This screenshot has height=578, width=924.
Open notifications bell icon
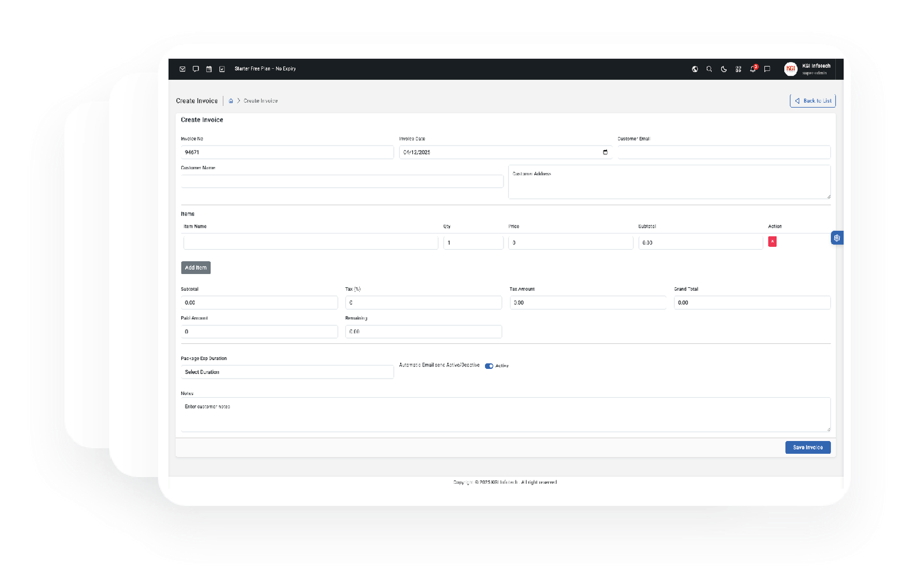point(752,69)
